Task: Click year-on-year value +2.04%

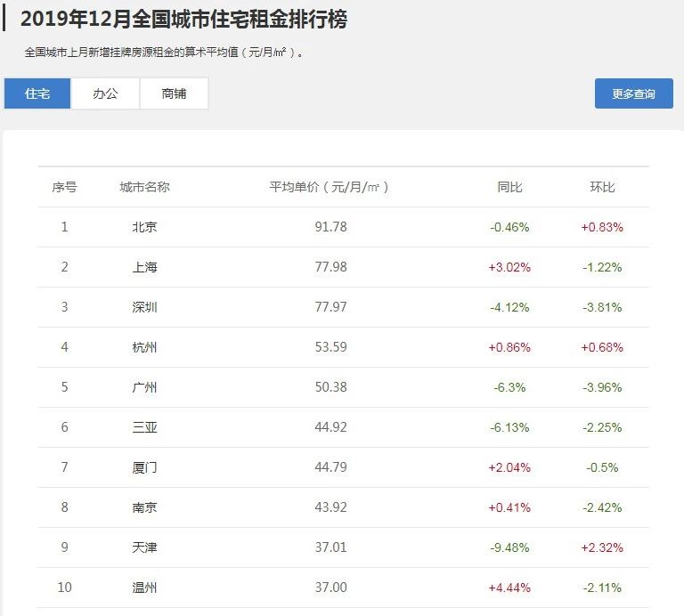Action: coord(509,467)
